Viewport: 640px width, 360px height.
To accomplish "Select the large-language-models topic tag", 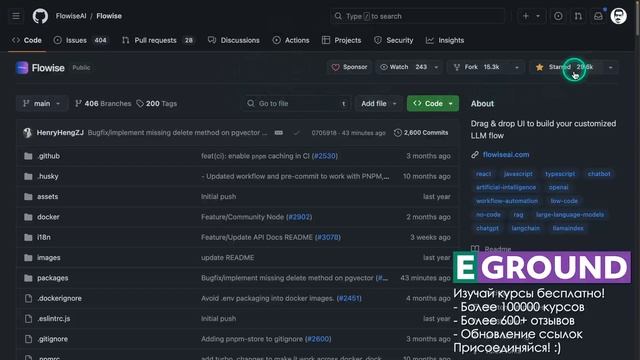I will (x=570, y=215).
